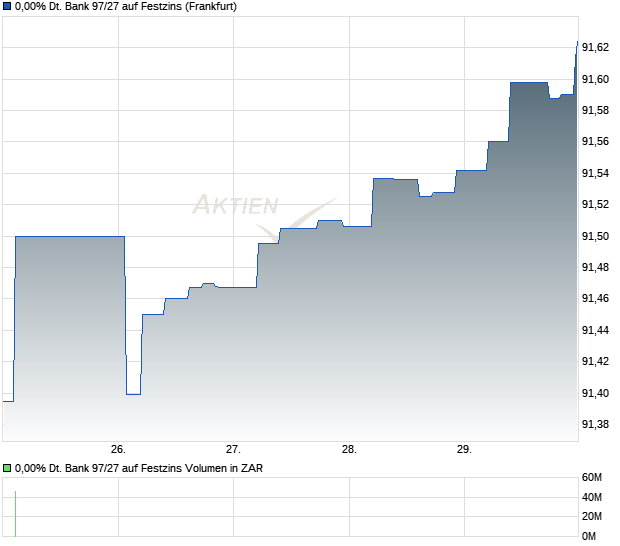
Task: Click the 91,50 plateau line before 26.
Action: tap(70, 236)
